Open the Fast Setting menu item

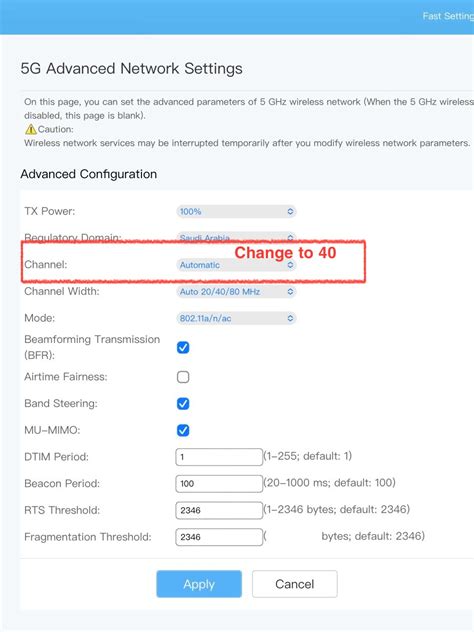[448, 16]
